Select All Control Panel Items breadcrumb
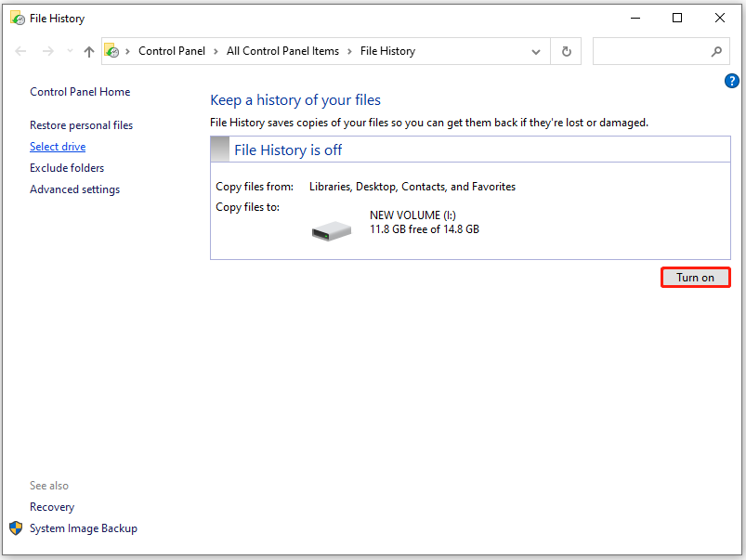This screenshot has width=746, height=560. pyautogui.click(x=282, y=51)
